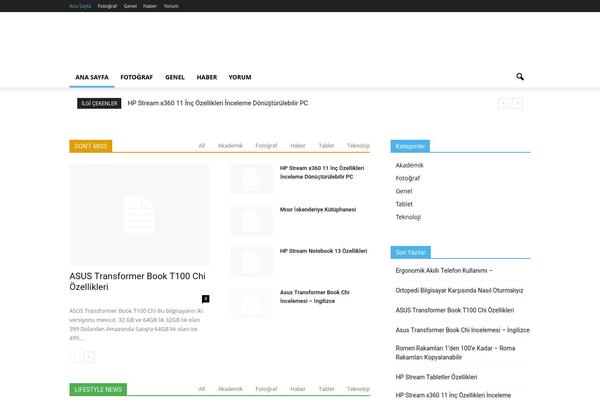This screenshot has height=400, width=600.
Task: Select the All filter in Don't Miss
Action: [x=202, y=145]
